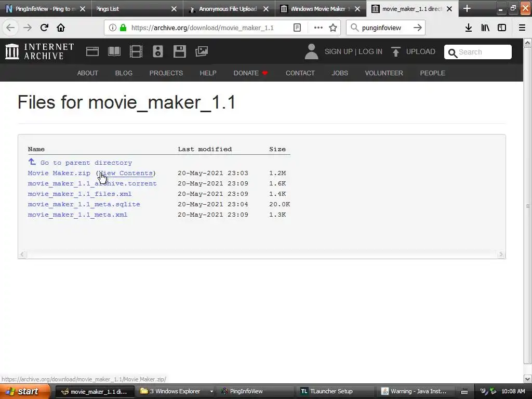Screen dimensions: 532x399
Task: Click the page scrollbar down arrow
Action: click(528, 379)
